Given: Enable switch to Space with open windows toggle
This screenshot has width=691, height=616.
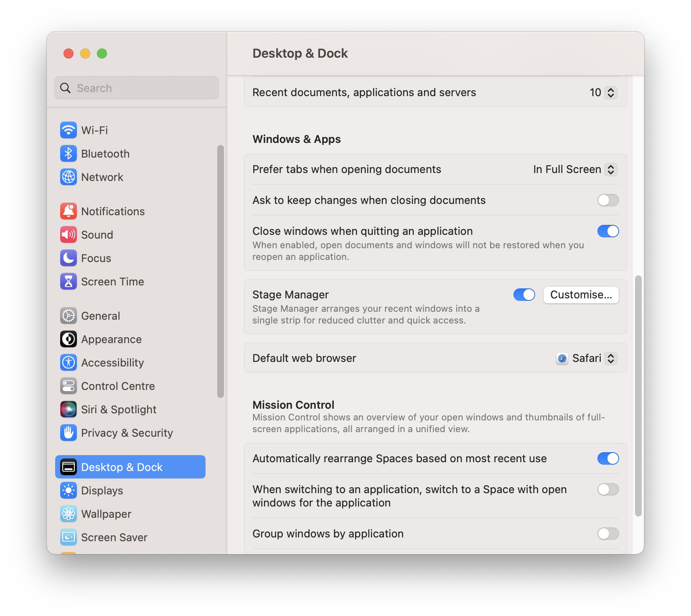Looking at the screenshot, I should click(608, 489).
